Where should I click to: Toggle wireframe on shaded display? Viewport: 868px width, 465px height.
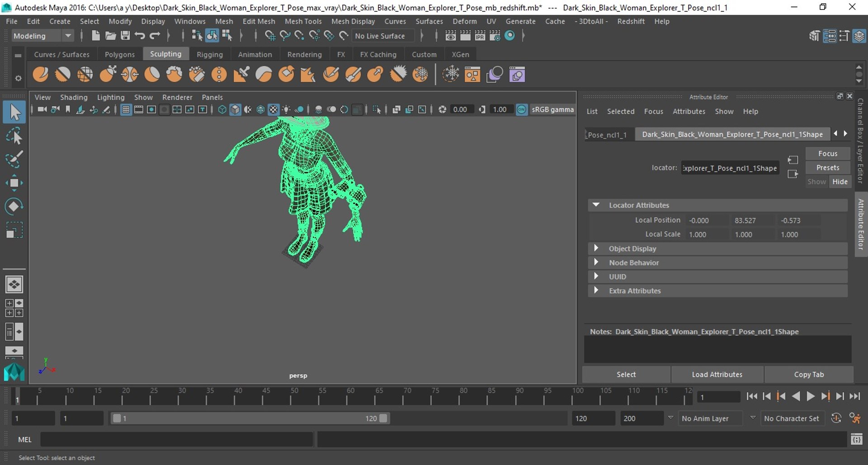[x=260, y=109]
